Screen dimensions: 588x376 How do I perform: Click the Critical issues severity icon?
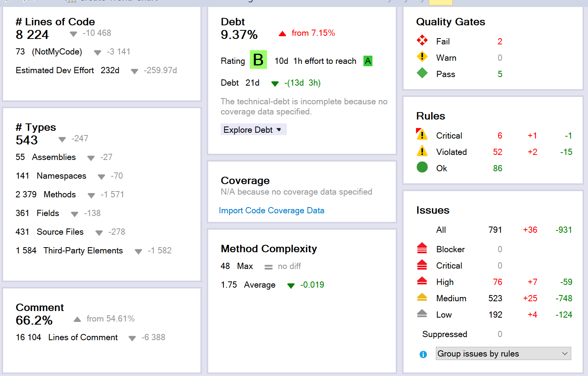422,265
